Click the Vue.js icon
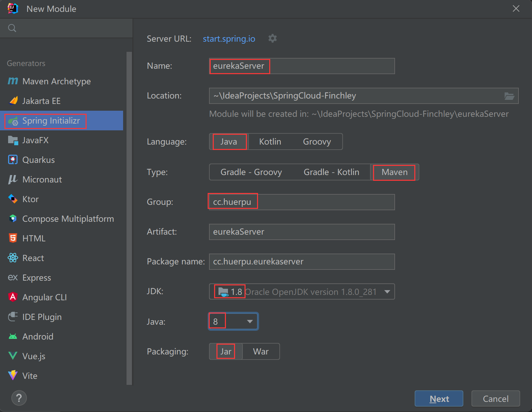Screen dimensions: 532x412 pyautogui.click(x=13, y=356)
